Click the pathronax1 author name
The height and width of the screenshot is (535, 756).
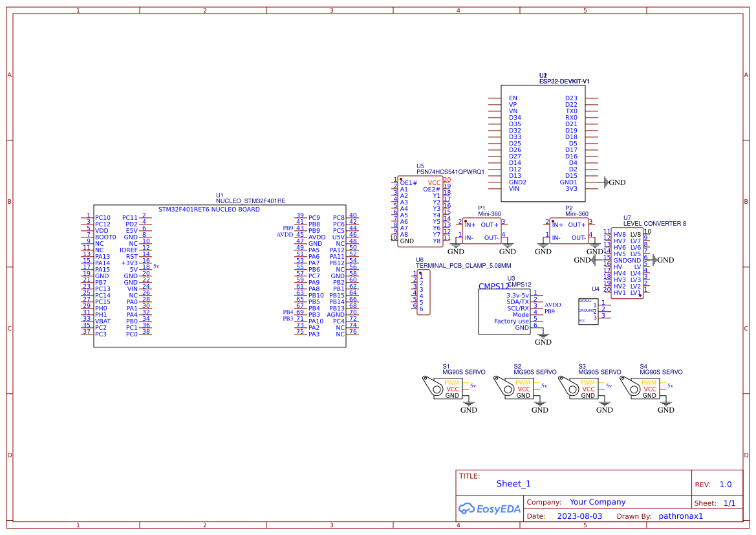tap(680, 516)
